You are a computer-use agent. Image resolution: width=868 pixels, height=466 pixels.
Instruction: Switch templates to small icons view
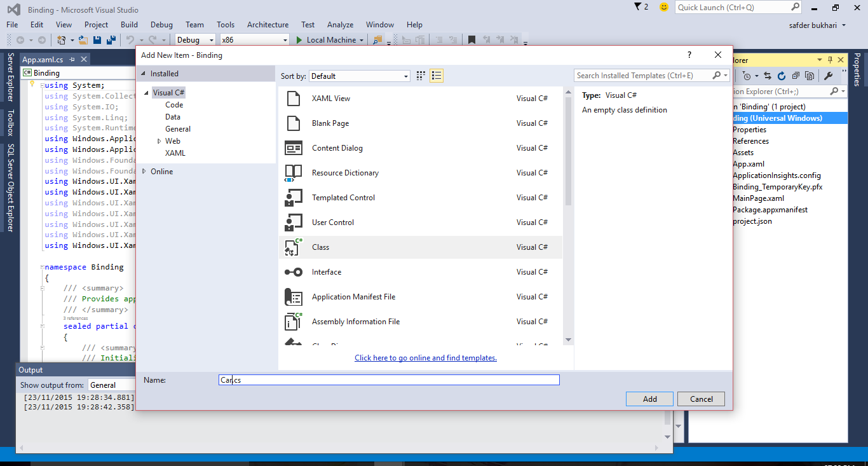pos(421,76)
